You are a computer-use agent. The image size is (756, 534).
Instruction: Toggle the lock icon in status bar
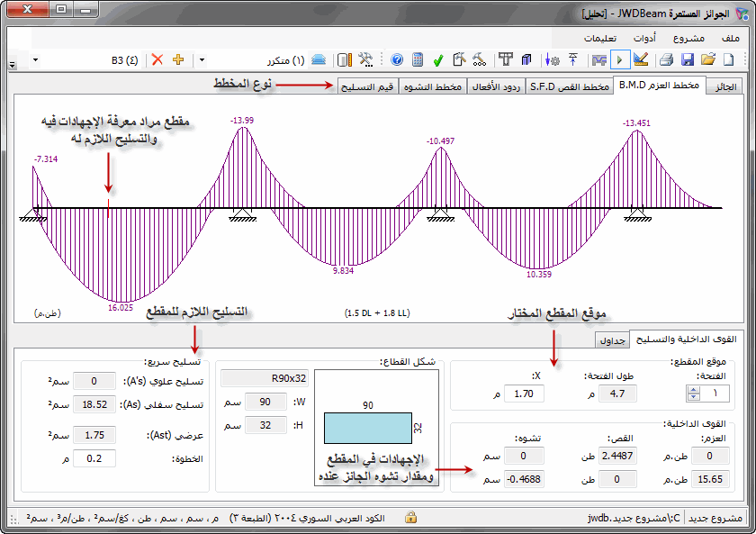[410, 518]
